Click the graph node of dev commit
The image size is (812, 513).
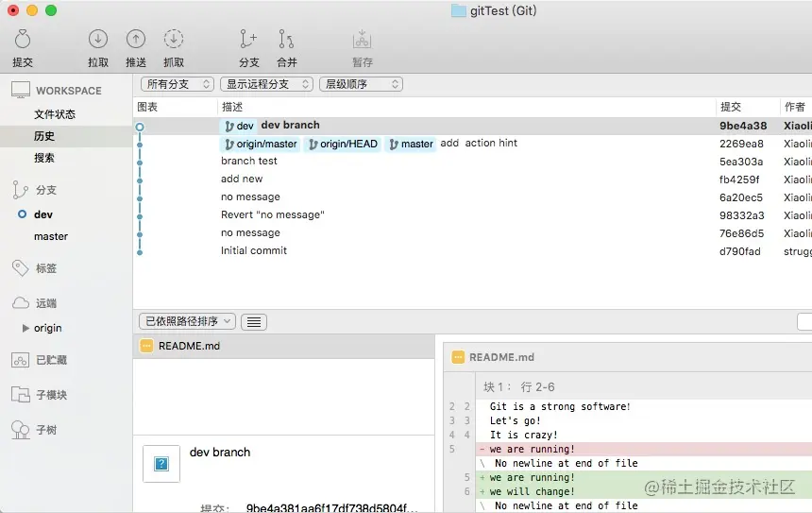[x=140, y=127]
